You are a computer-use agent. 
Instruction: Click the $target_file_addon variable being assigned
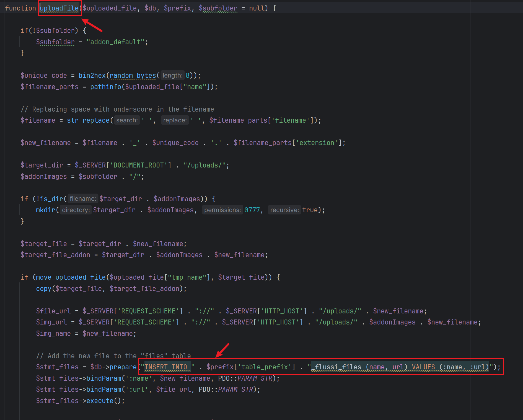55,255
